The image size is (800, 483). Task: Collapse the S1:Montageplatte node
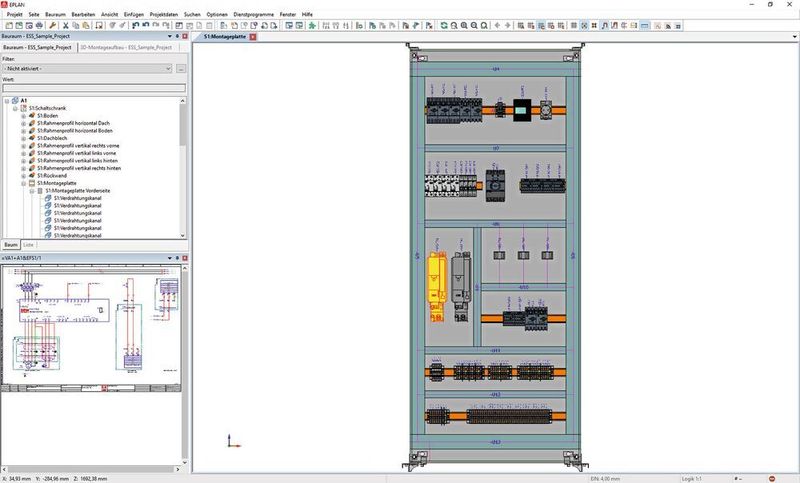coord(23,183)
